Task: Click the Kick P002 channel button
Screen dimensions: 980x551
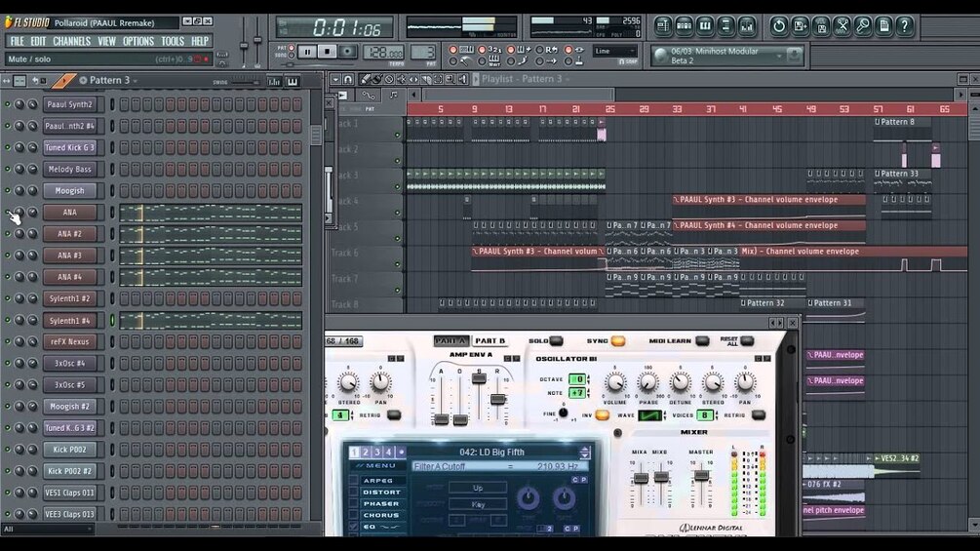Action: [69, 450]
